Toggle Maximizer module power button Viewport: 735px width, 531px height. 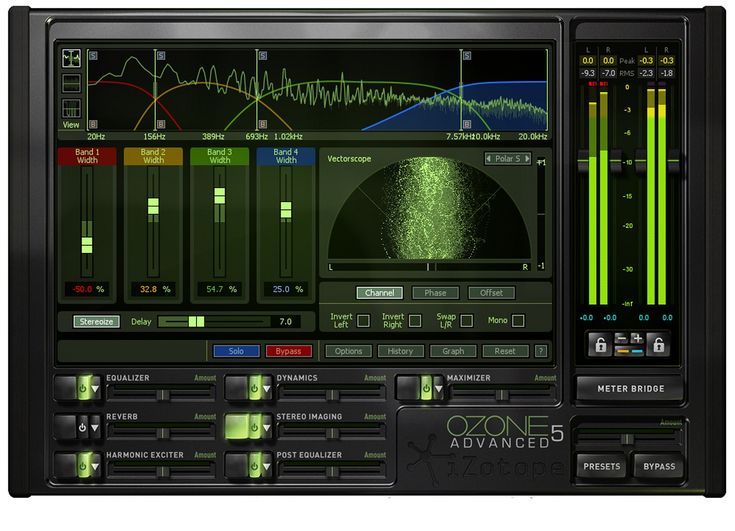click(426, 389)
